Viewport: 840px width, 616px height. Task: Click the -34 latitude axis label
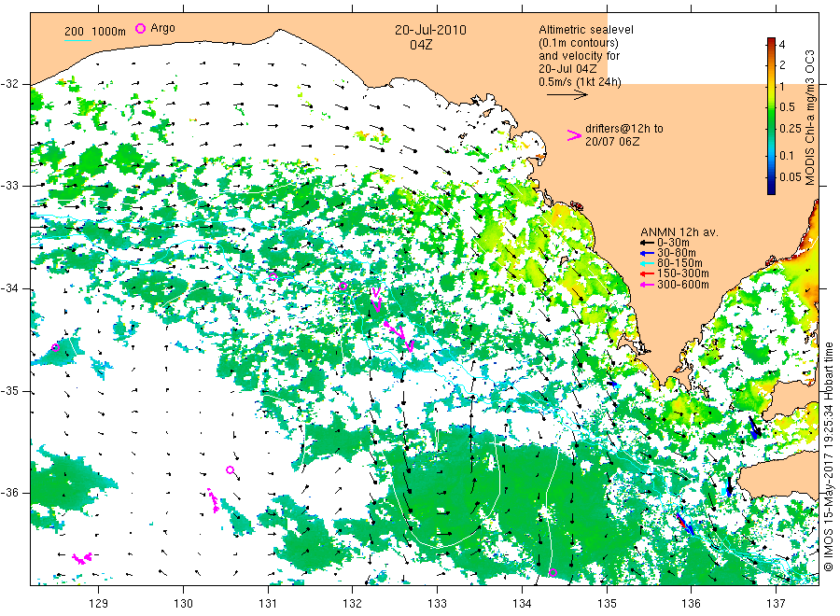[x=9, y=288]
